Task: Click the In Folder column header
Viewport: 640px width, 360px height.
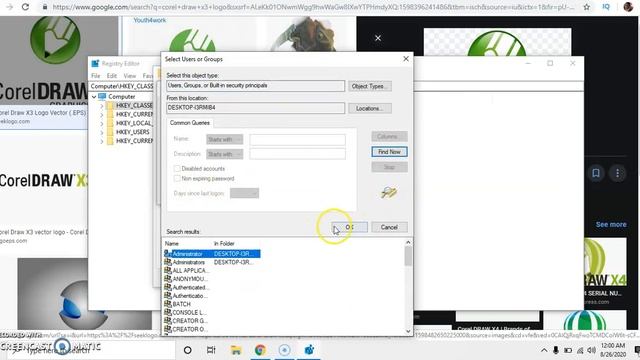Action: (224, 244)
